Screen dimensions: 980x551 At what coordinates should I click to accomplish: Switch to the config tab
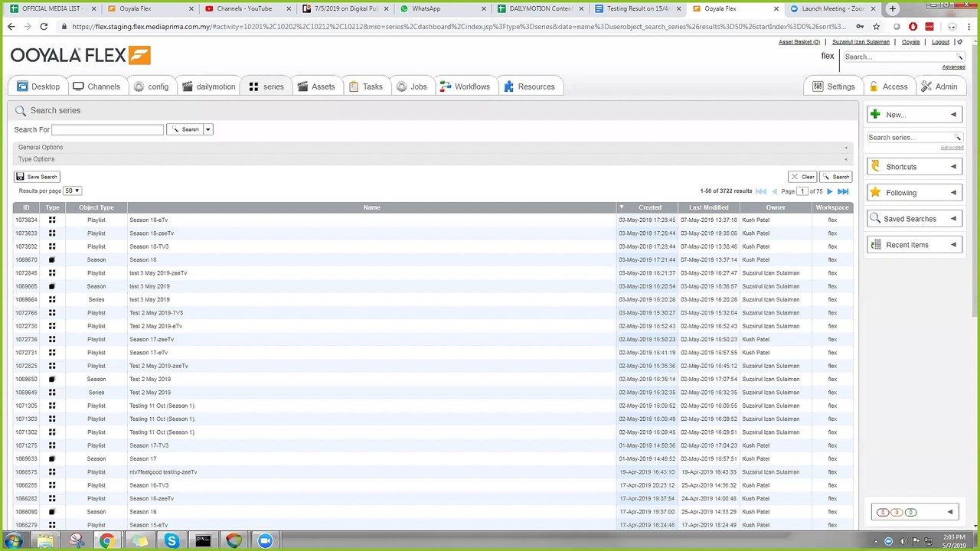click(x=151, y=86)
